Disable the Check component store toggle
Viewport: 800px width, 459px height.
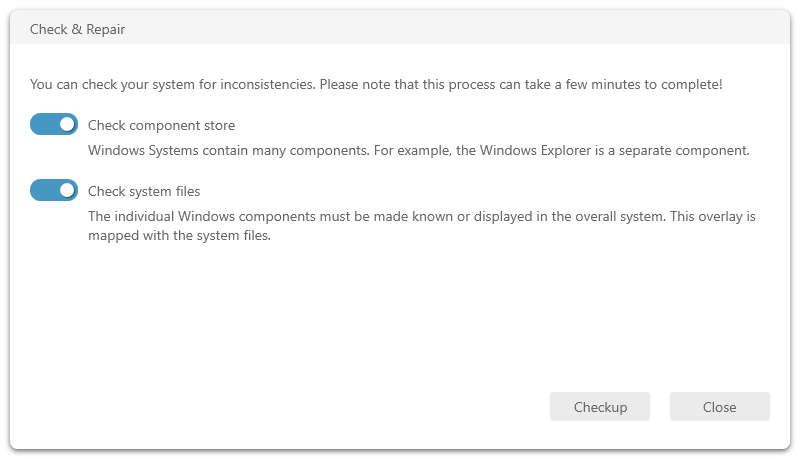coord(54,125)
